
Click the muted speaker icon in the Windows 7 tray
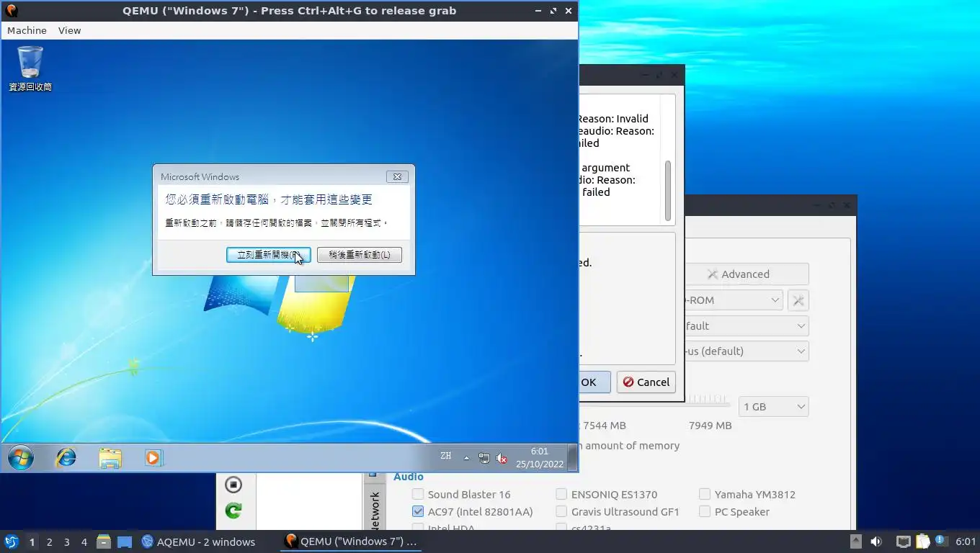pos(502,458)
